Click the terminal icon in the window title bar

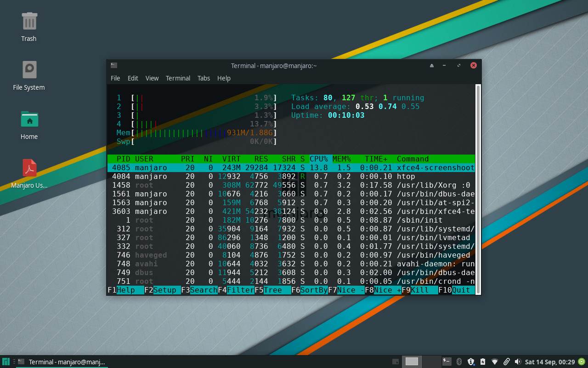click(x=114, y=65)
